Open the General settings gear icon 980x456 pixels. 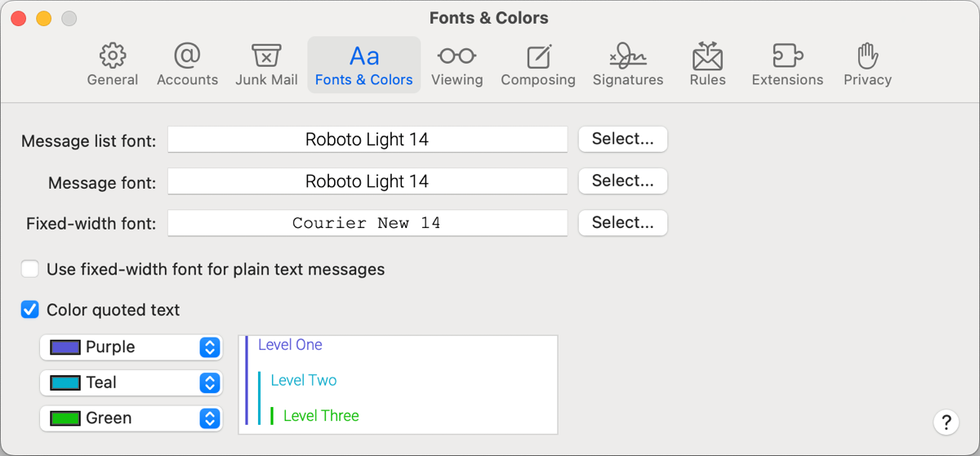pos(113,56)
